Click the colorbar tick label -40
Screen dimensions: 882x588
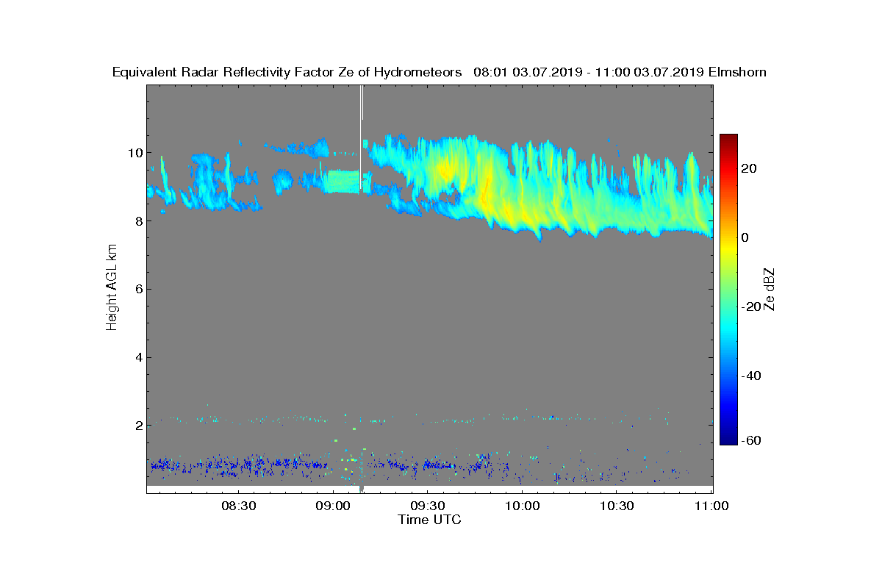click(x=751, y=376)
